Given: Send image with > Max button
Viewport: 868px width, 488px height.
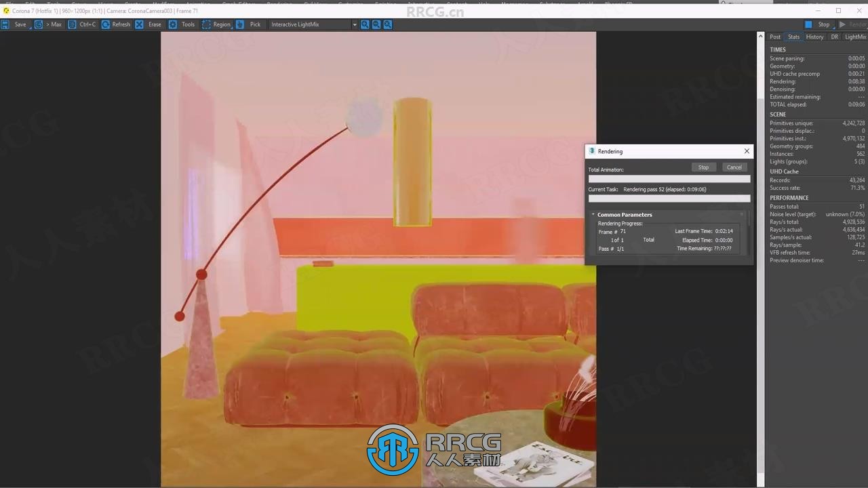Looking at the screenshot, I should point(54,24).
